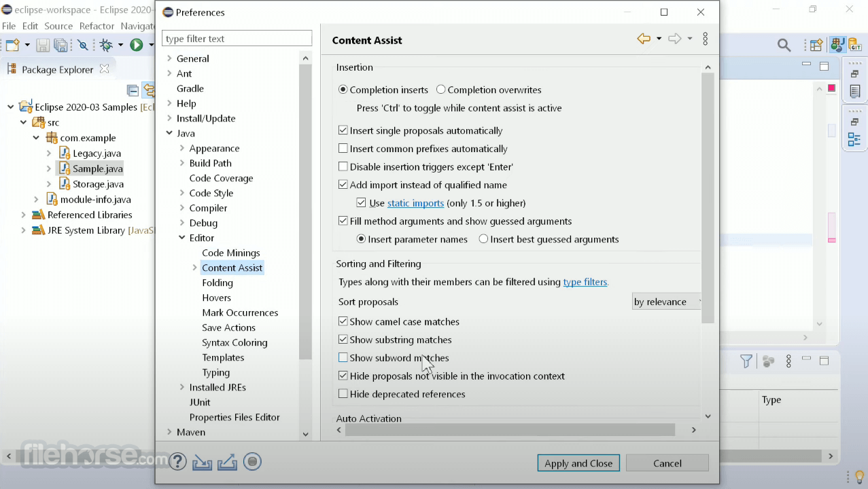Image resolution: width=868 pixels, height=489 pixels.
Task: Click the Skip All Breakpoints icon
Action: [83, 46]
